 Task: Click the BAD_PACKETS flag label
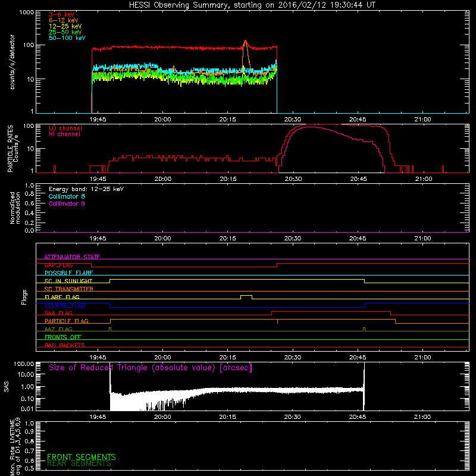coord(65,345)
